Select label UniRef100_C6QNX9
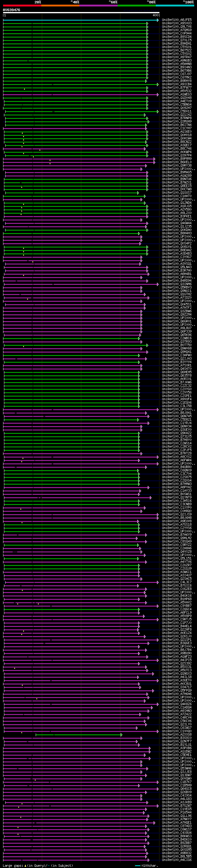The image size is (197, 868). click(177, 470)
